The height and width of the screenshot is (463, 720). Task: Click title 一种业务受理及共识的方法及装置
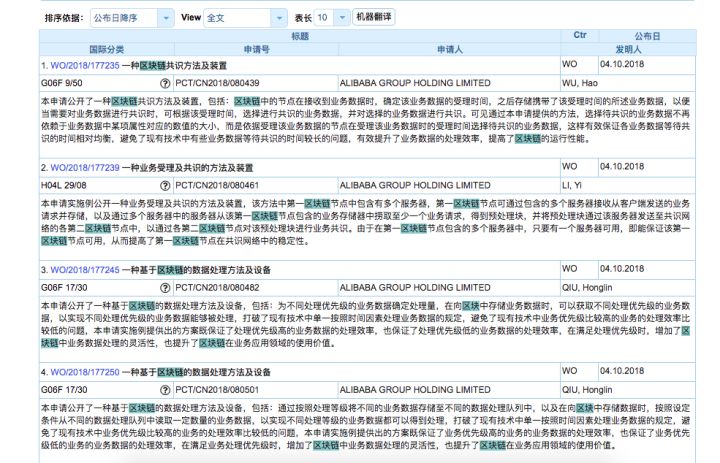click(187, 168)
